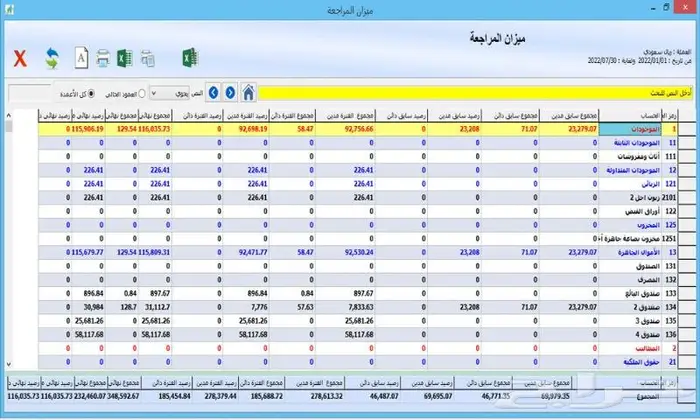Select account 'الصندوق' with code 131
The width and height of the screenshot is (700, 420).
click(629, 266)
